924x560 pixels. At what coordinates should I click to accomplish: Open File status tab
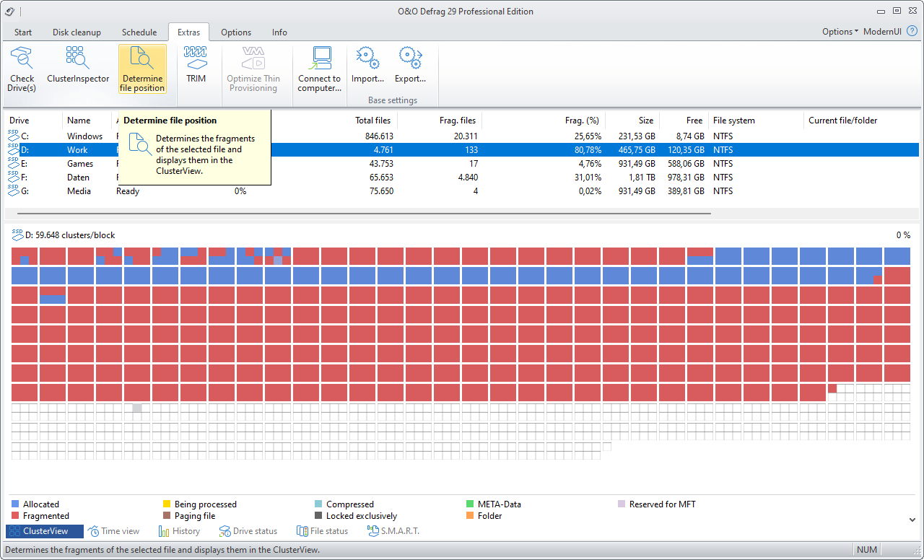323,531
